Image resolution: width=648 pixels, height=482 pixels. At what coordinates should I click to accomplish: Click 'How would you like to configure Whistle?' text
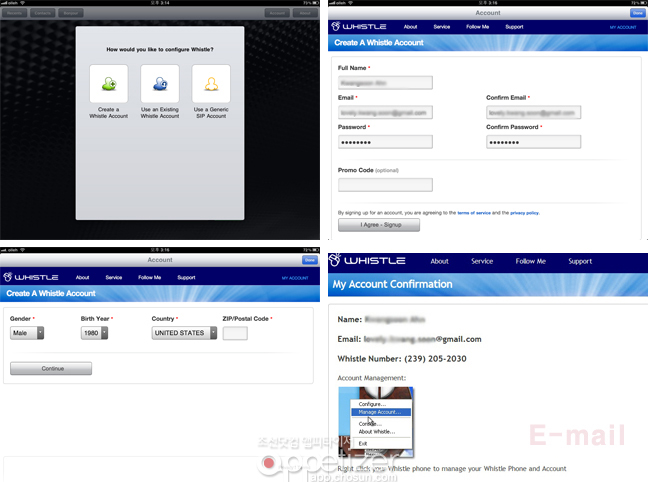click(160, 50)
